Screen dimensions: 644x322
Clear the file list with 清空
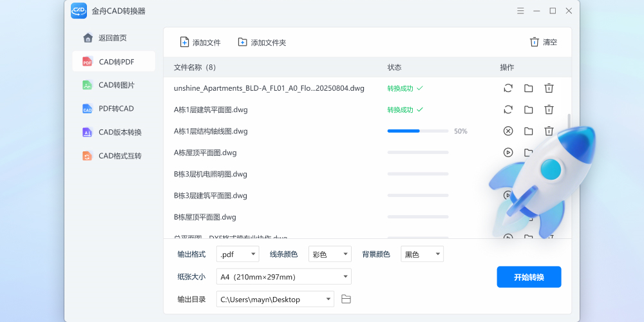[543, 43]
